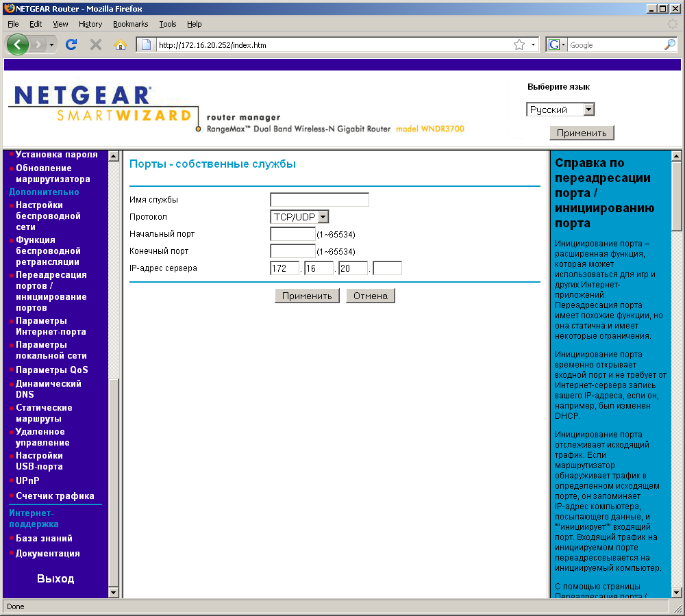Image resolution: width=685 pixels, height=616 pixels.
Task: Click the Начальный порт field
Action: coord(292,234)
